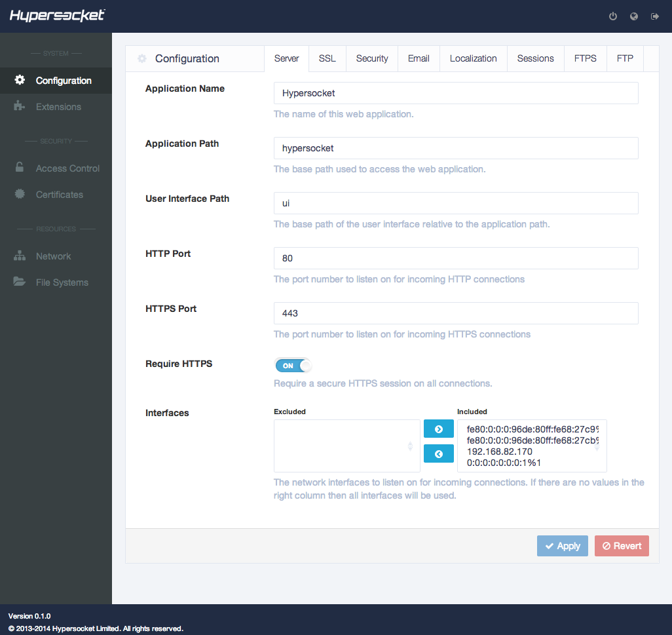Move interface to Excluded with left arrow
Viewport: 672px width, 635px height.
[438, 453]
